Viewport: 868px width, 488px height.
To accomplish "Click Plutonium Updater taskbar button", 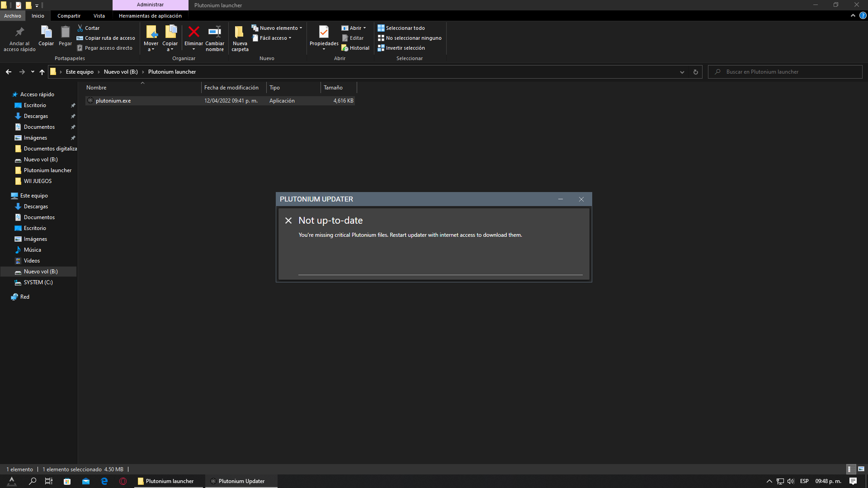I will pos(241,481).
